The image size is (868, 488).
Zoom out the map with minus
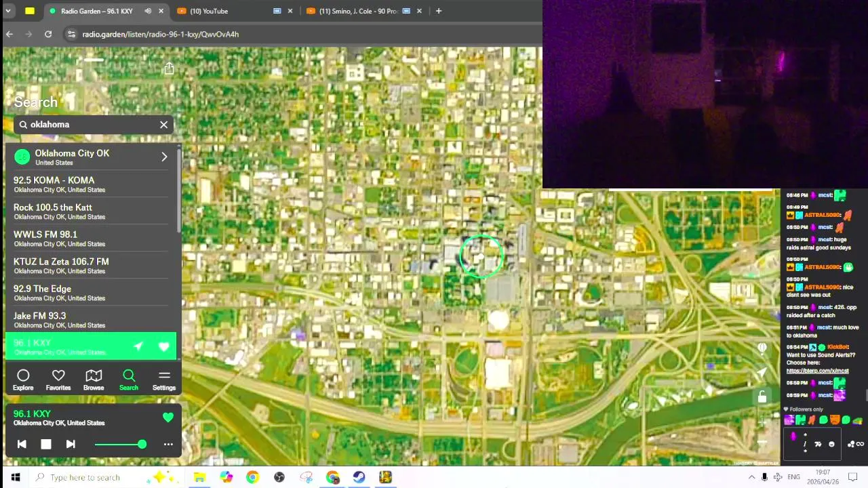762,443
